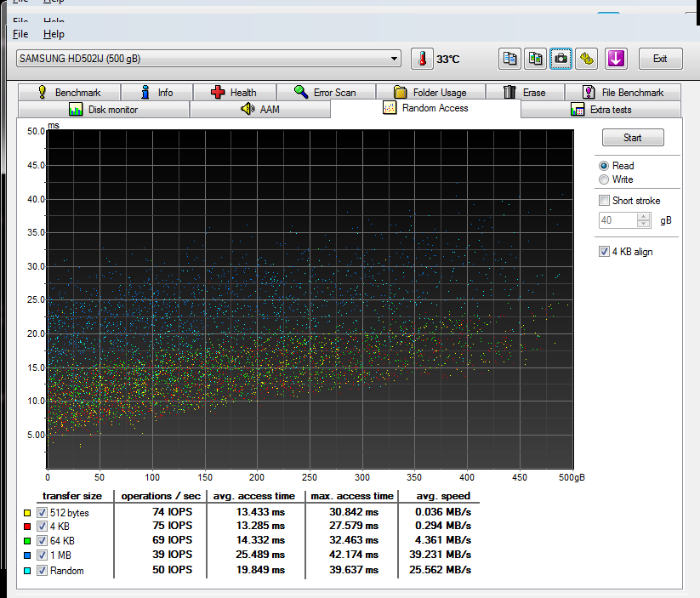Click the copy screenshot to clipboard icon
700x598 pixels.
(x=535, y=59)
